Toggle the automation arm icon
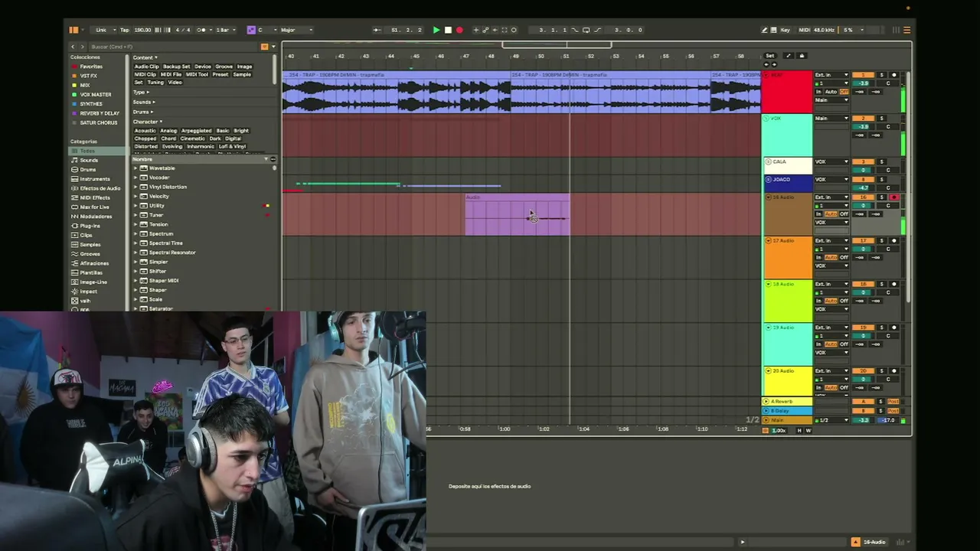This screenshot has height=551, width=980. click(x=485, y=30)
